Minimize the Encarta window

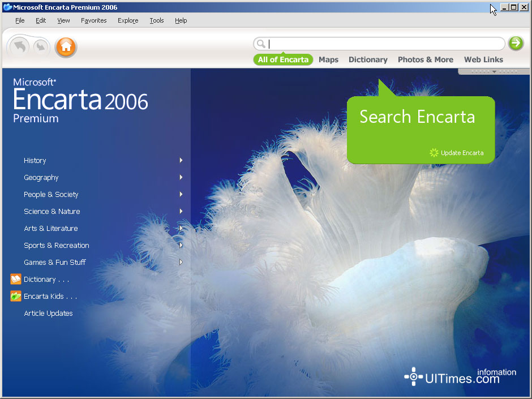pos(504,7)
